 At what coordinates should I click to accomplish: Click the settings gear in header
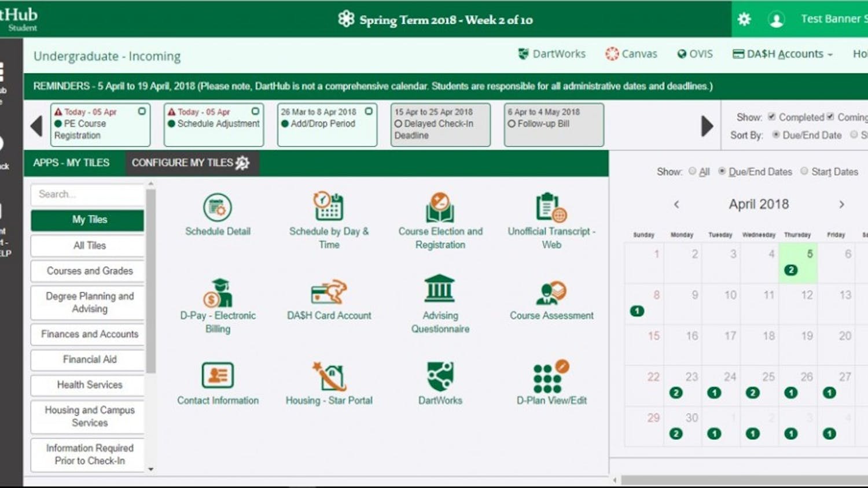pyautogui.click(x=744, y=19)
